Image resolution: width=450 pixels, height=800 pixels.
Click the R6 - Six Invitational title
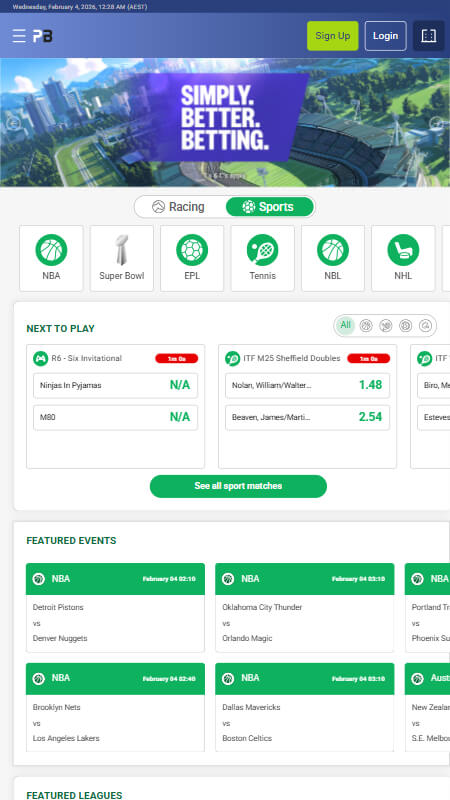[x=87, y=359]
